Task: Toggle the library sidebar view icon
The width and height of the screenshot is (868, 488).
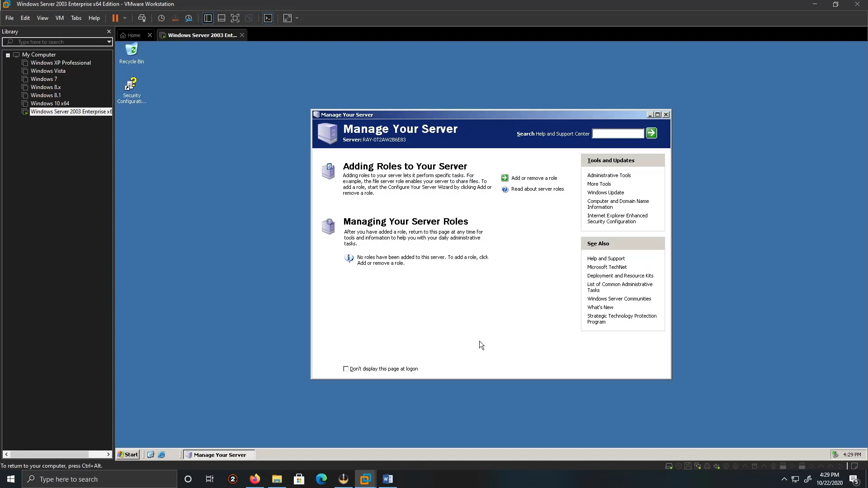Action: [208, 18]
